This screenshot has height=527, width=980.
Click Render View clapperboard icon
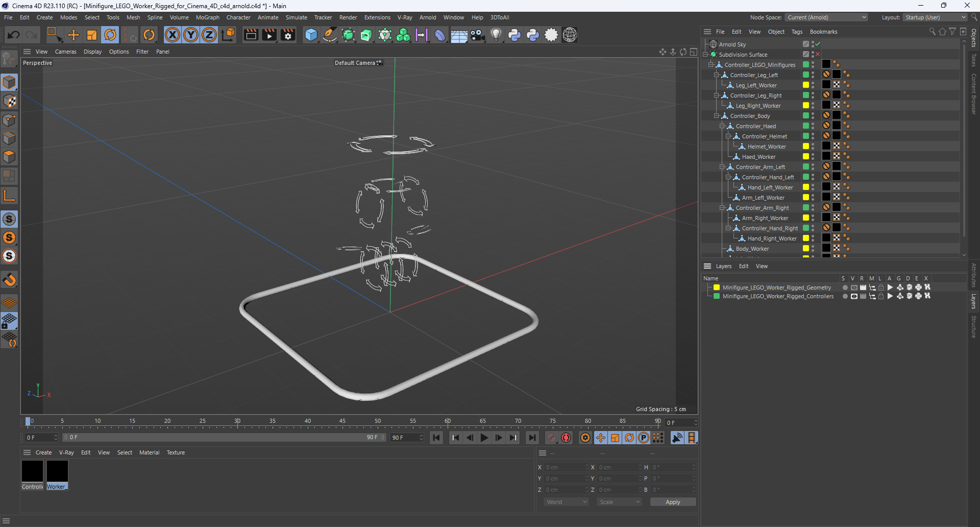(251, 35)
